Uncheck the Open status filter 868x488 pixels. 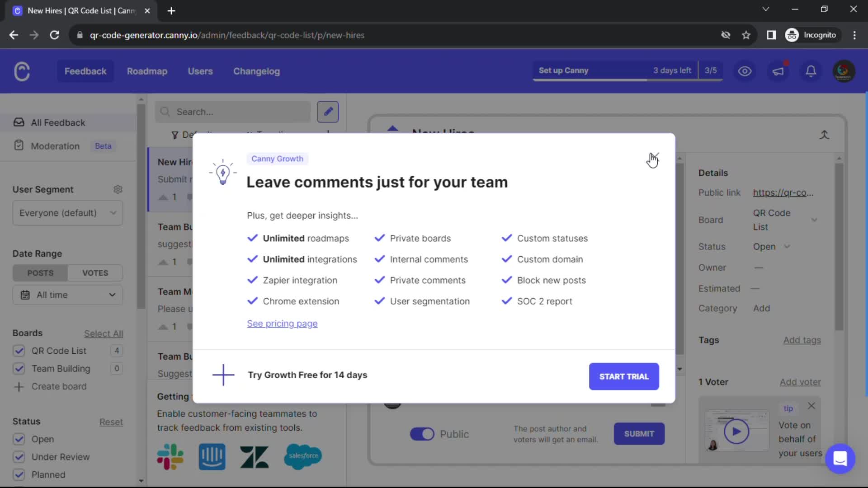point(19,439)
